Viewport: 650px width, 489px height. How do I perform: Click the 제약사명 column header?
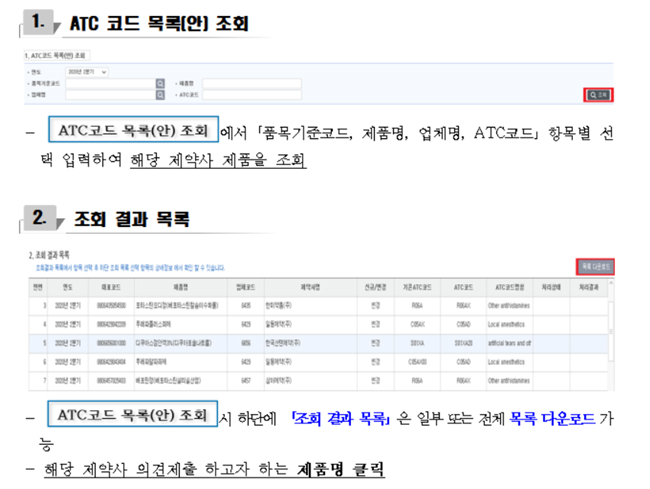(x=310, y=287)
